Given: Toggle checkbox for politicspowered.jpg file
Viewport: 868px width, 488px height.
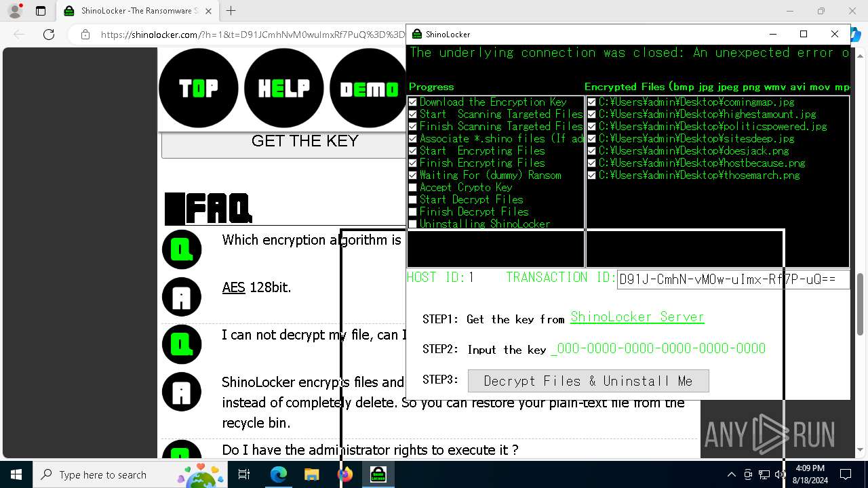Looking at the screenshot, I should pos(591,127).
